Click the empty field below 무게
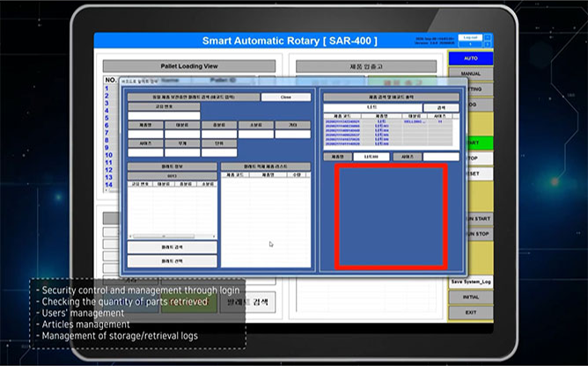Screen dimensions: 588x366 (x=182, y=152)
